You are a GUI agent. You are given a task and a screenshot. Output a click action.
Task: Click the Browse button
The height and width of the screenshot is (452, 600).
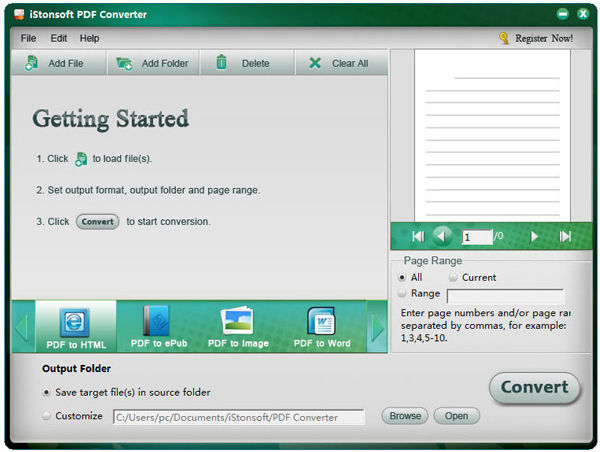point(405,416)
